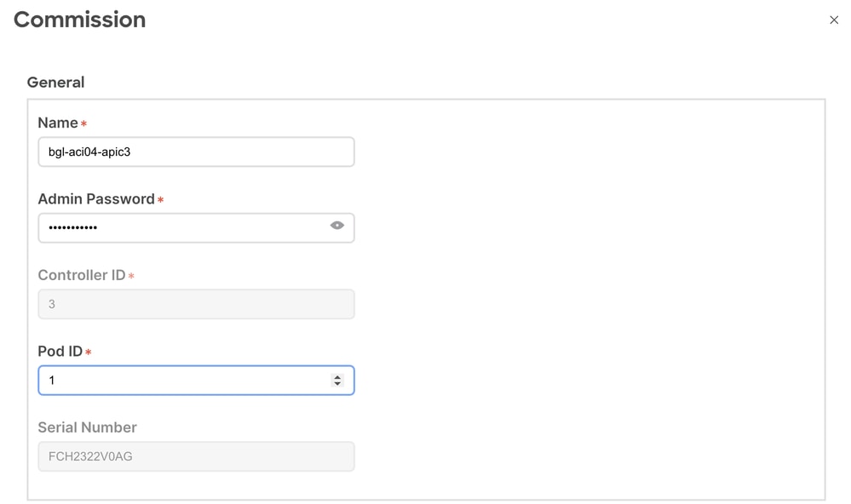The width and height of the screenshot is (851, 504).
Task: Click the Pod ID label
Action: click(60, 351)
